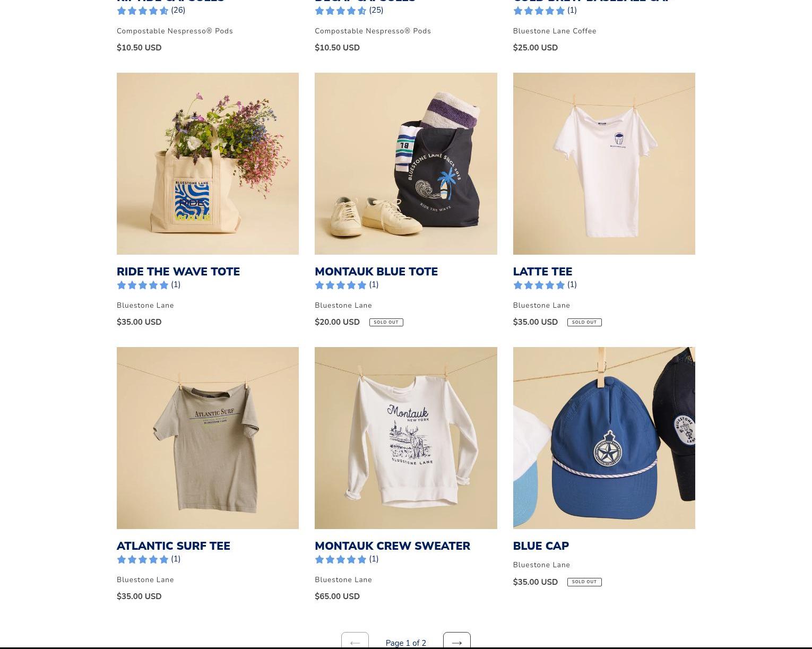Image resolution: width=812 pixels, height=649 pixels.
Task: View the Latte Tee product photo
Action: pos(604,163)
